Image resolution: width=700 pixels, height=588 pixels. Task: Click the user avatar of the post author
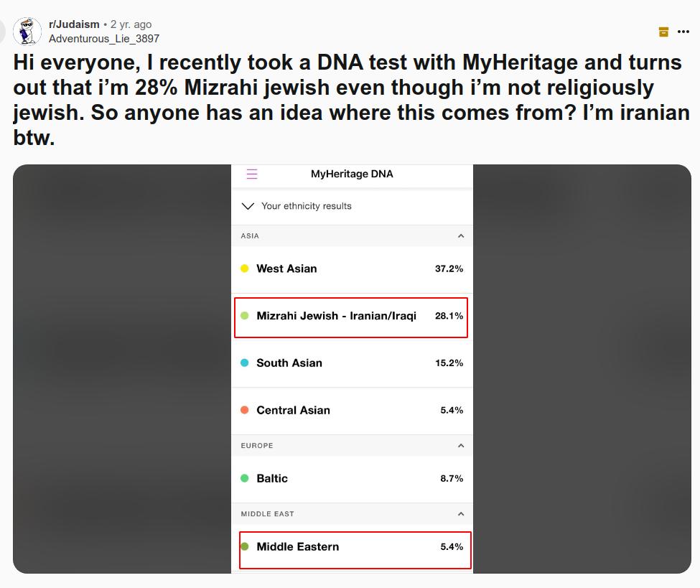pyautogui.click(x=27, y=31)
